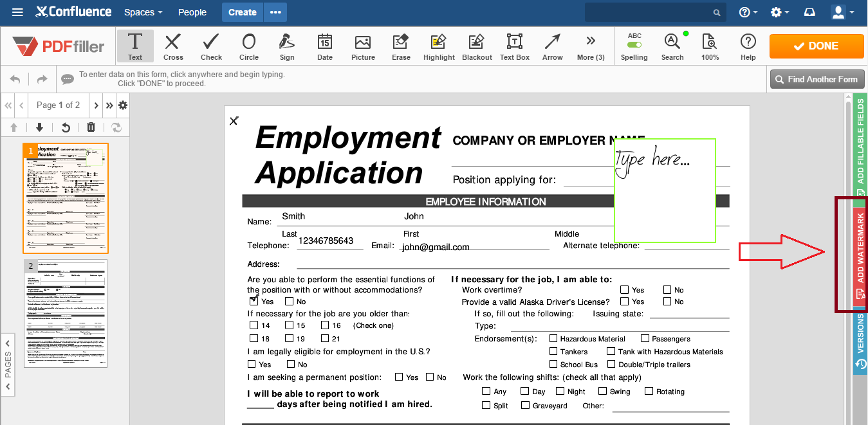Expand More (3) tools
868x425 pixels.
591,46
